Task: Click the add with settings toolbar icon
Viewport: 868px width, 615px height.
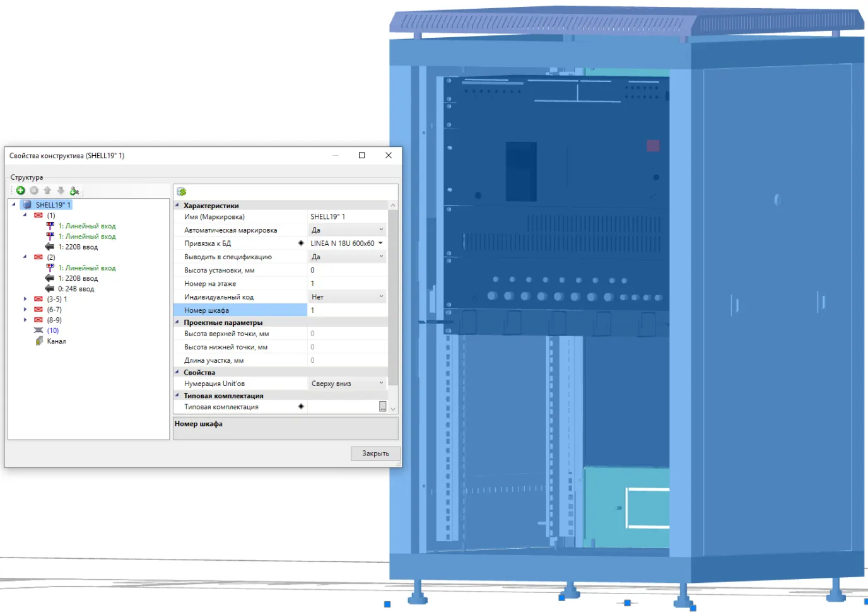Action: click(x=74, y=190)
